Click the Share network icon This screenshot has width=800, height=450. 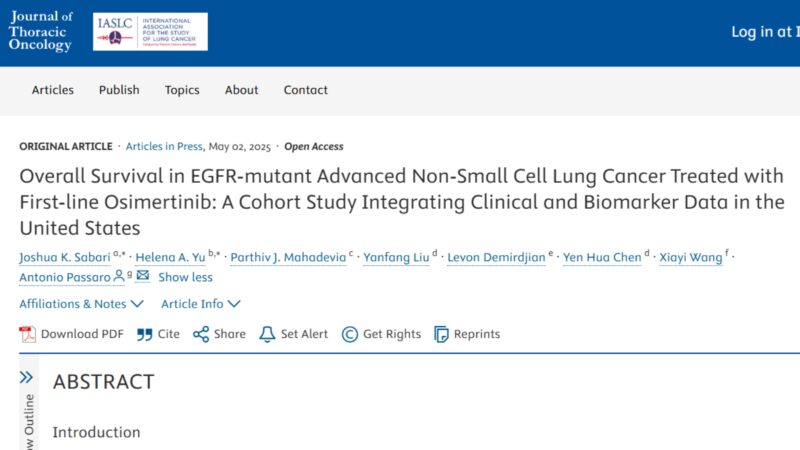coord(201,334)
